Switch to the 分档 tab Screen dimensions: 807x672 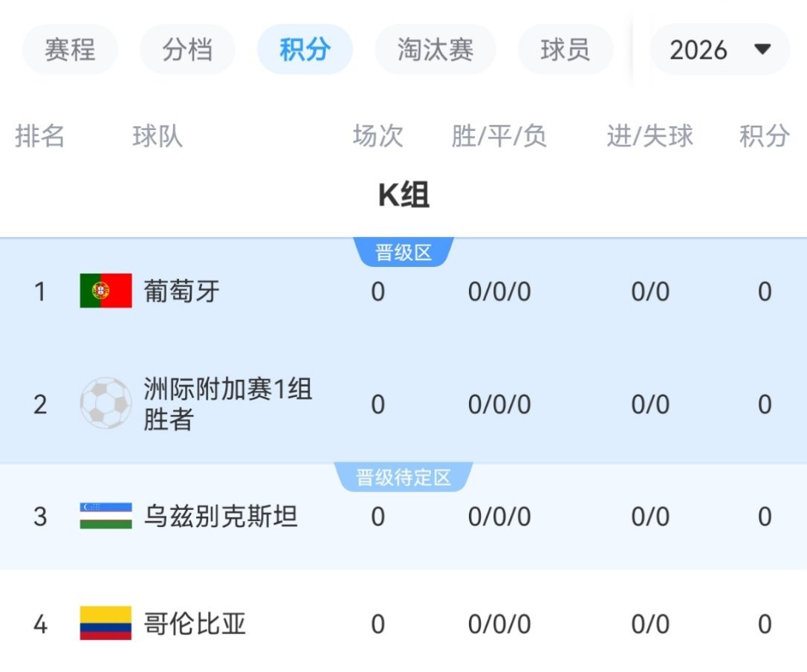pyautogui.click(x=187, y=50)
